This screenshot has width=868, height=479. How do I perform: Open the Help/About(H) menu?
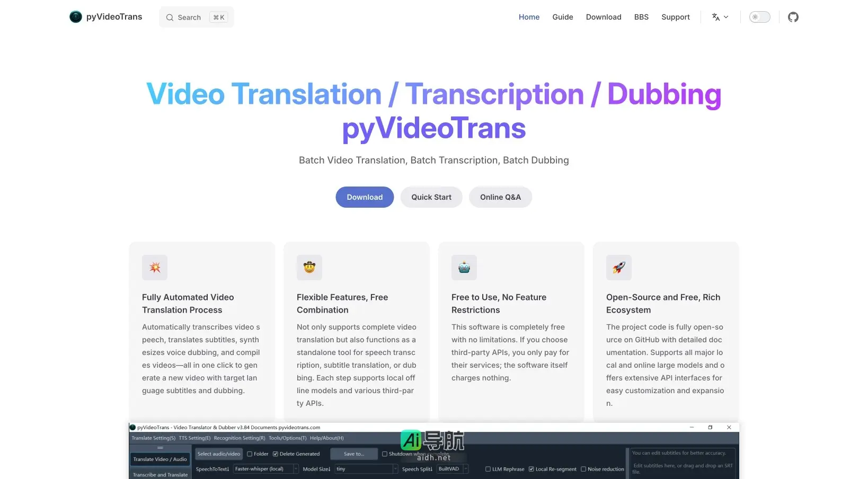326,438
